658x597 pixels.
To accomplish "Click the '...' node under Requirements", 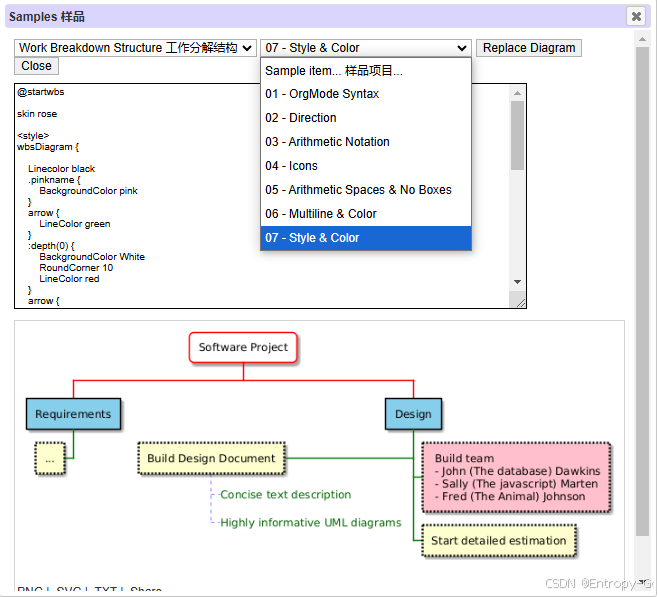I will coord(50,459).
